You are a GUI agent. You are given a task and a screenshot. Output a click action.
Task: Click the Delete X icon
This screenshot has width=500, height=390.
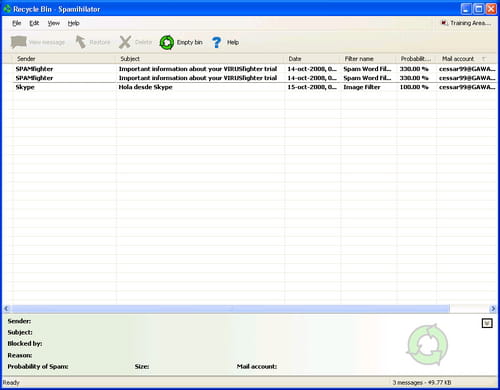point(125,42)
